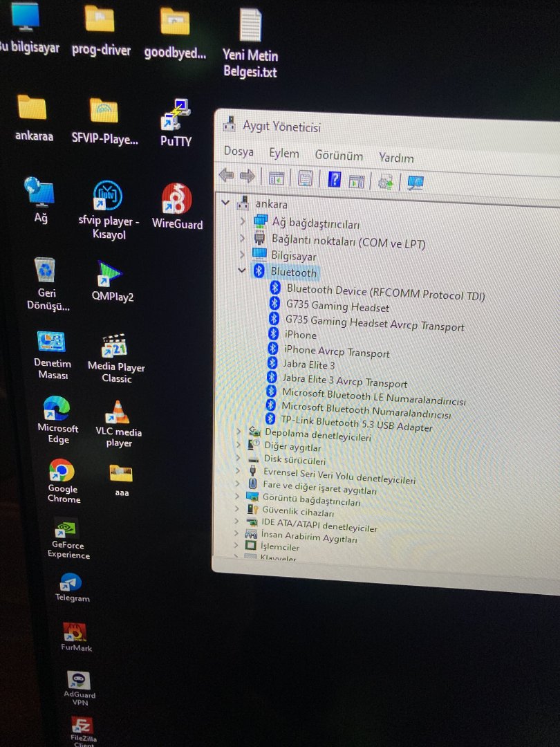The image size is (560, 747).
Task: Expand the Bilgisayar category
Action: click(x=242, y=253)
